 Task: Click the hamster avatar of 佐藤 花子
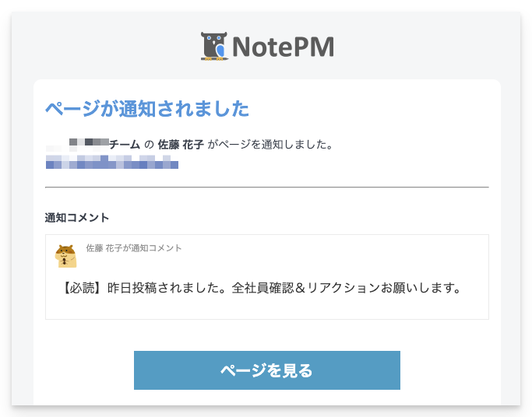pos(66,256)
